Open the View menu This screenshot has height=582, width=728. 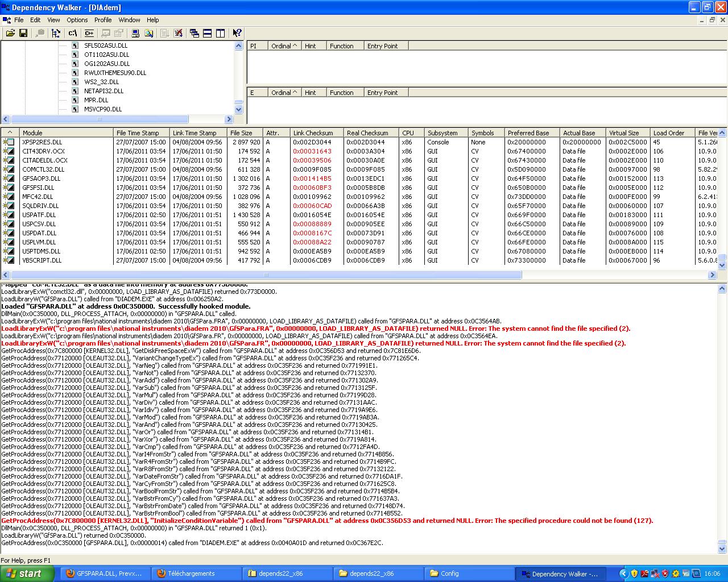click(53, 20)
